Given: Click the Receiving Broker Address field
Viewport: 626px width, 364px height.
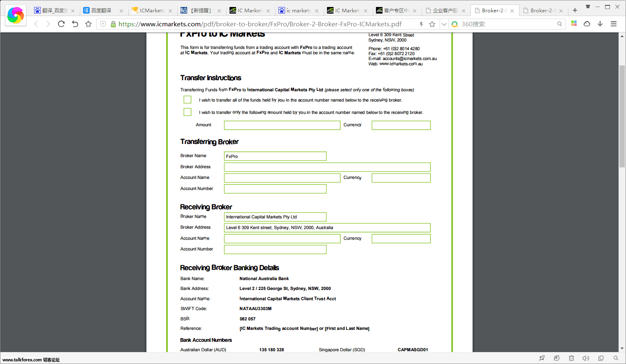Looking at the screenshot, I should 327,227.
